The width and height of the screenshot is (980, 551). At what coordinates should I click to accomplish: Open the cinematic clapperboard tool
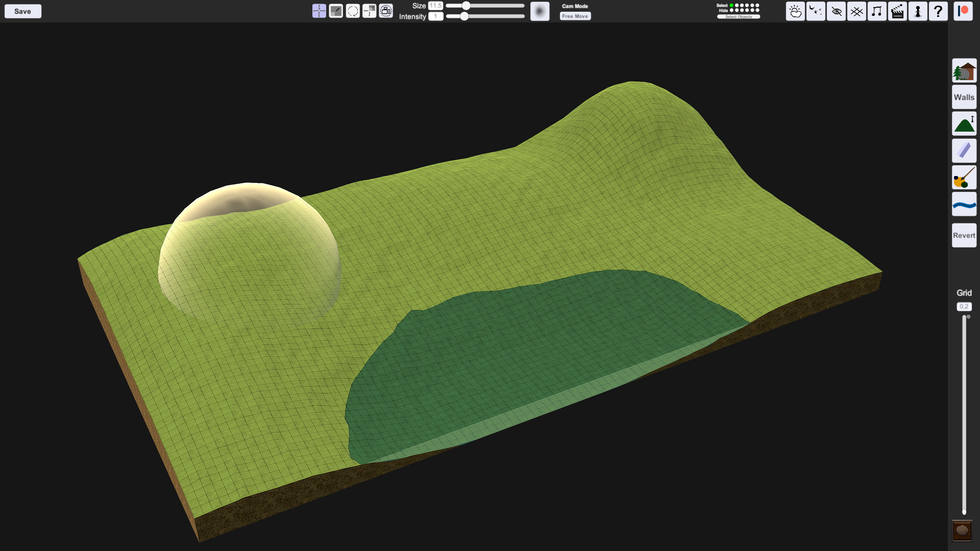(x=898, y=11)
